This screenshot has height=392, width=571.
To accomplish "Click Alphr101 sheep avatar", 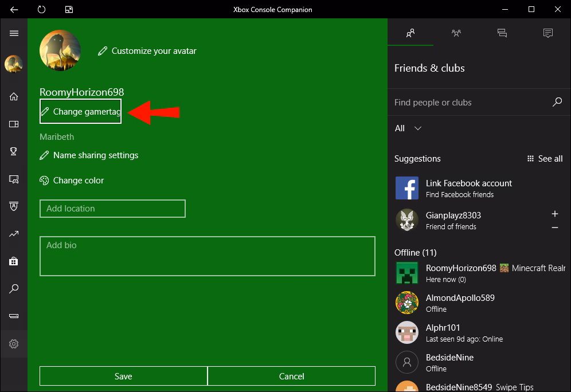I will [x=407, y=332].
